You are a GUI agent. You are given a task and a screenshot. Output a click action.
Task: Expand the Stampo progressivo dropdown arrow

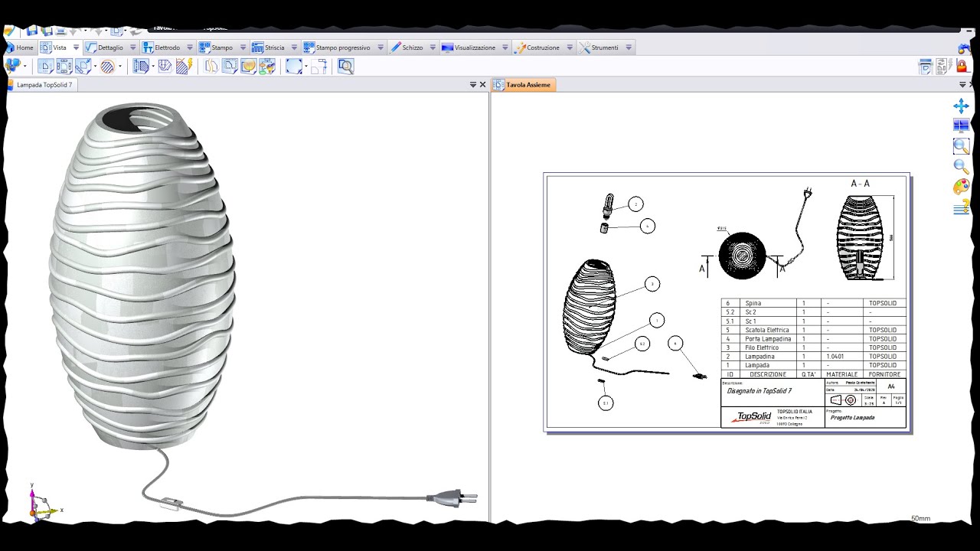[381, 47]
